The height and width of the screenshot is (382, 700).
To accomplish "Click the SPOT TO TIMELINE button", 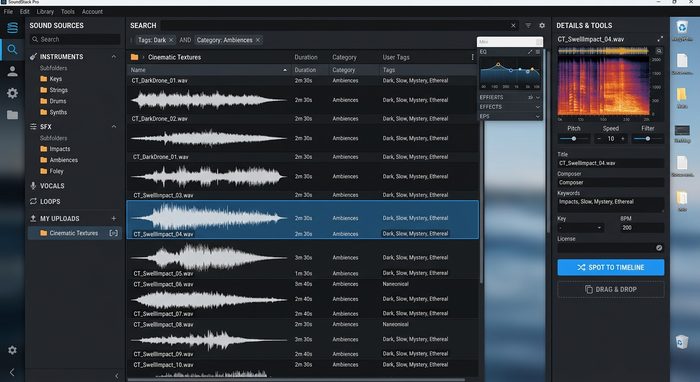I will [611, 267].
